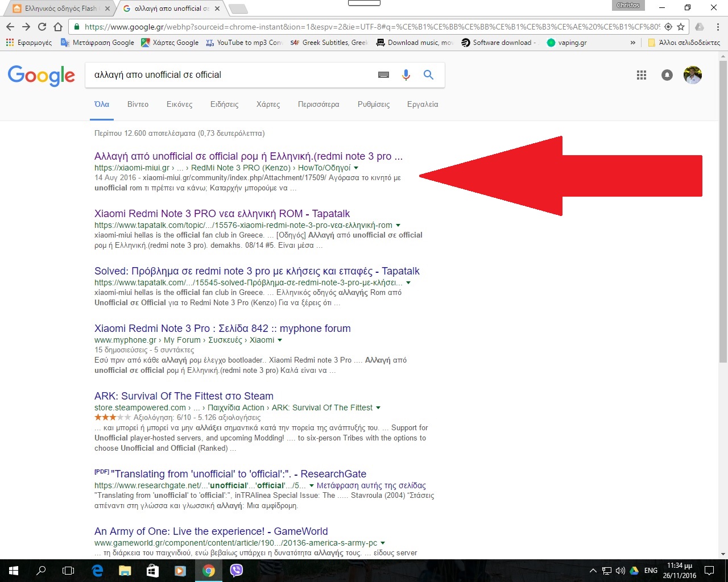The height and width of the screenshot is (582, 728).
Task: Reload the current page
Action: (42, 27)
